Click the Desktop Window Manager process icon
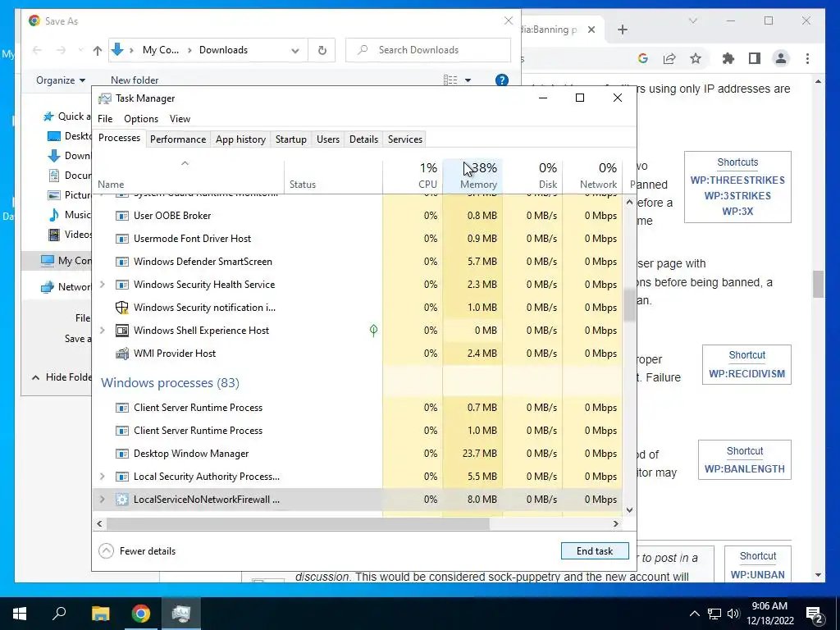 (x=122, y=454)
